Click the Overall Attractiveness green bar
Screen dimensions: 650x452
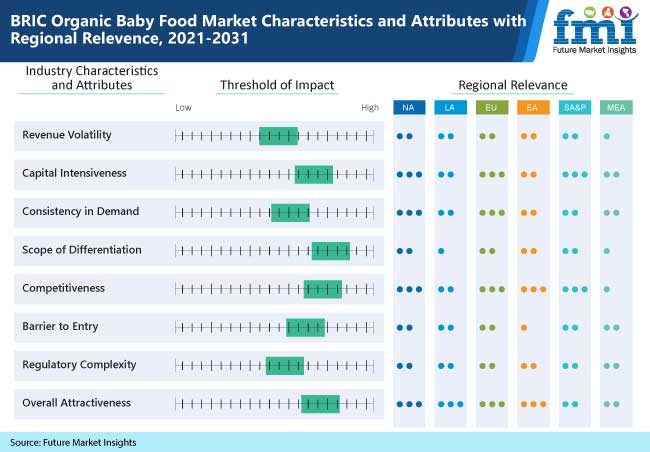(x=320, y=404)
